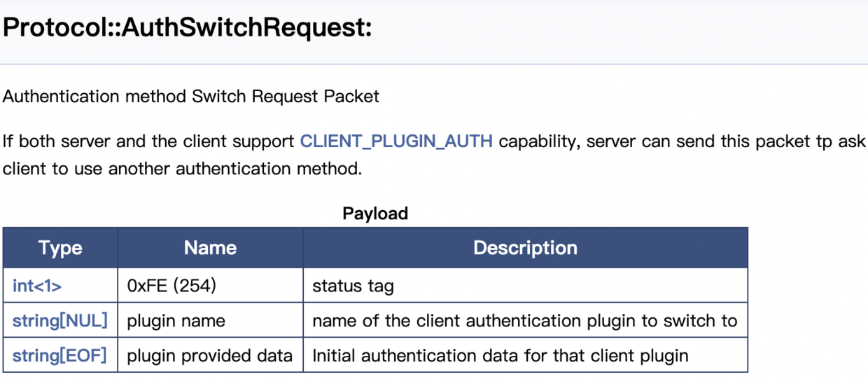
Task: Click the "Authentication method Switch Request Packet" text
Action: click(190, 96)
